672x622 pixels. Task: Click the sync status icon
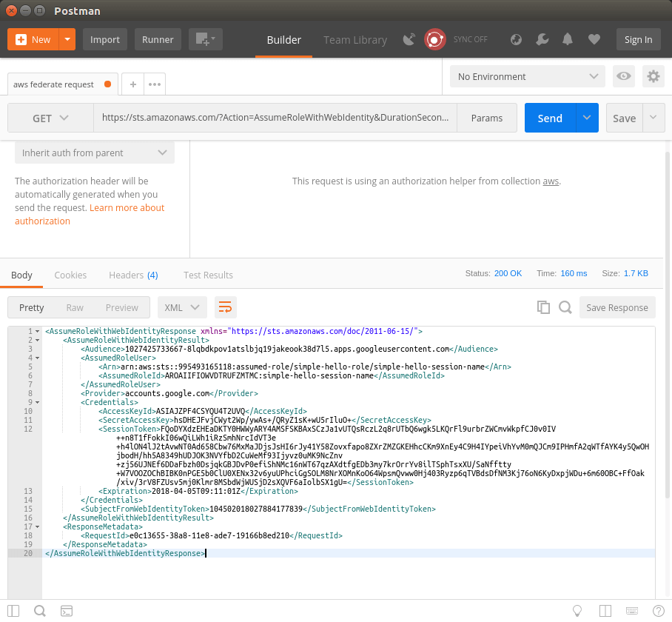(434, 39)
